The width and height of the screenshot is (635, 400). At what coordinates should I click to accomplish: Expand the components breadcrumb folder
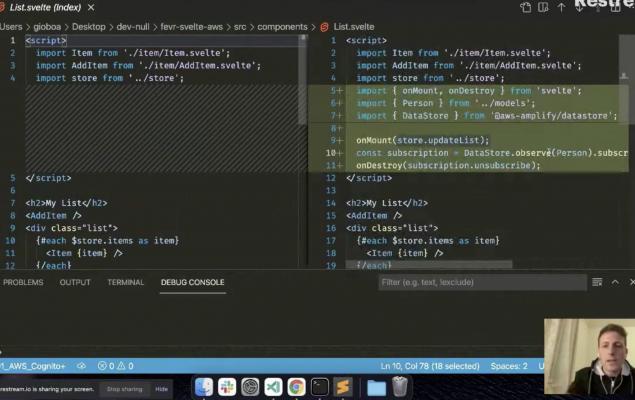coord(282,27)
